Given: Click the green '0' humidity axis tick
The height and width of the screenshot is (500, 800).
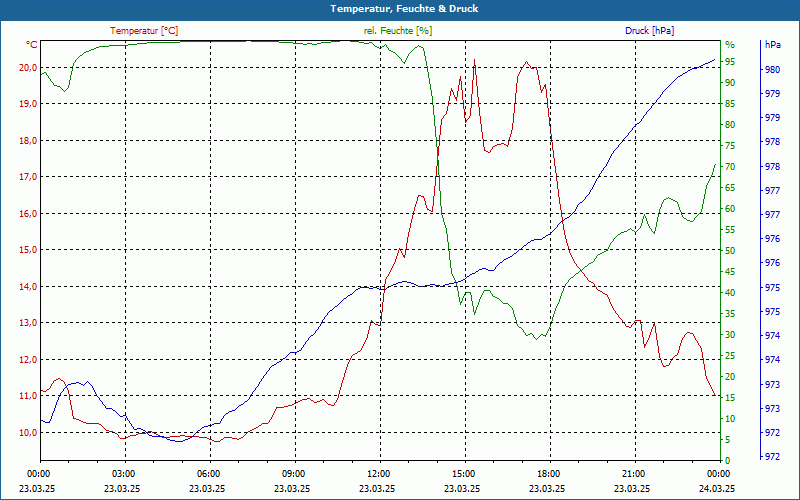Looking at the screenshot, I should [x=728, y=461].
